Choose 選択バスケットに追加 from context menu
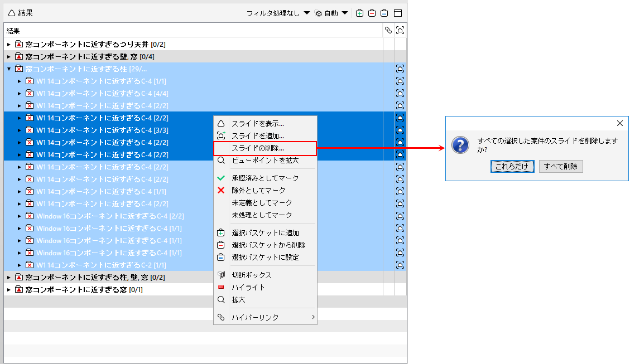Screen dimensions: 630x364 click(x=265, y=233)
